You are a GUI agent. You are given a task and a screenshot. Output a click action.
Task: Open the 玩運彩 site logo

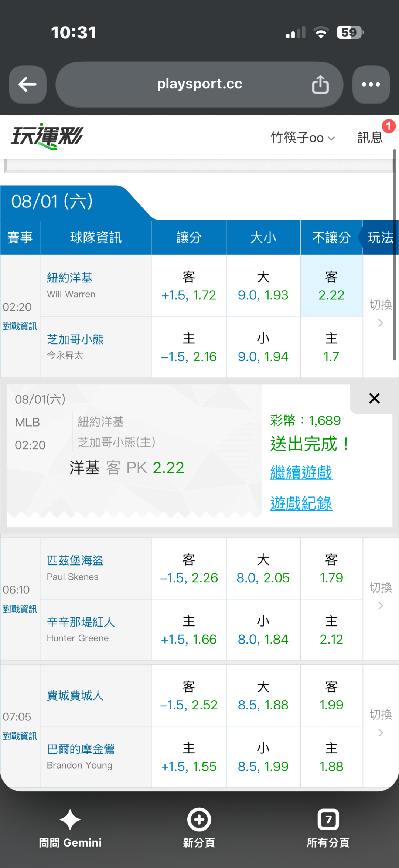[47, 136]
